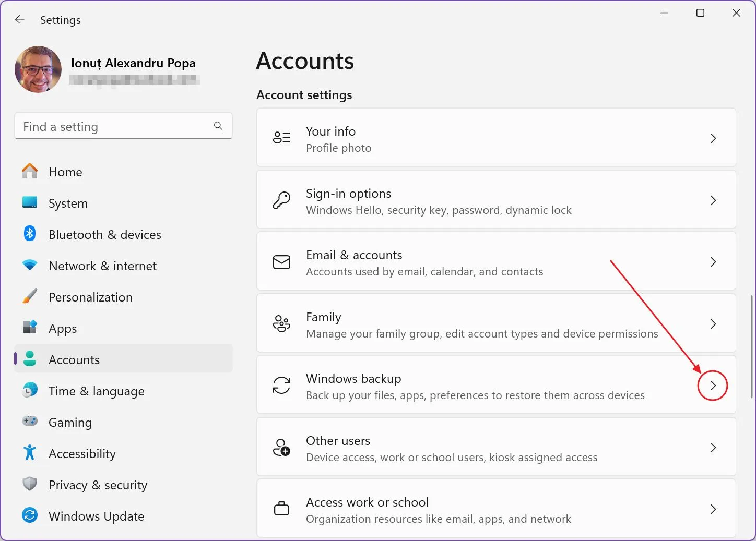Click the Apps icon in sidebar
The height and width of the screenshot is (541, 756).
[30, 328]
